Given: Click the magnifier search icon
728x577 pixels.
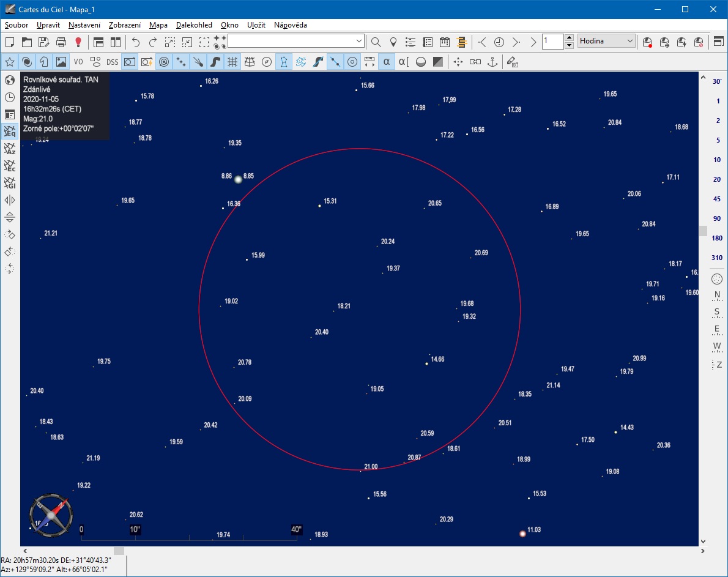Looking at the screenshot, I should (376, 42).
